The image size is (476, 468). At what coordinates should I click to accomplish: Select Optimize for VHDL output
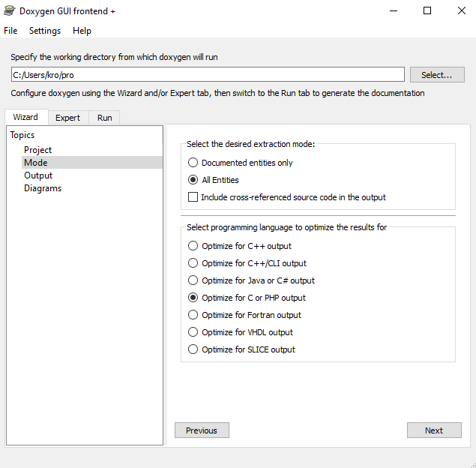[x=193, y=332]
